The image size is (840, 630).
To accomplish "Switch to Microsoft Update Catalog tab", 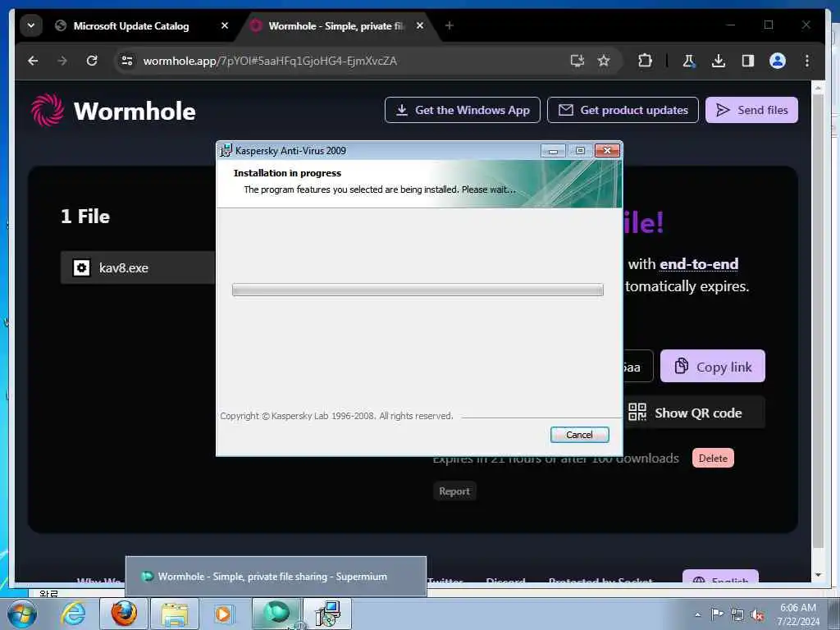I will [x=131, y=25].
